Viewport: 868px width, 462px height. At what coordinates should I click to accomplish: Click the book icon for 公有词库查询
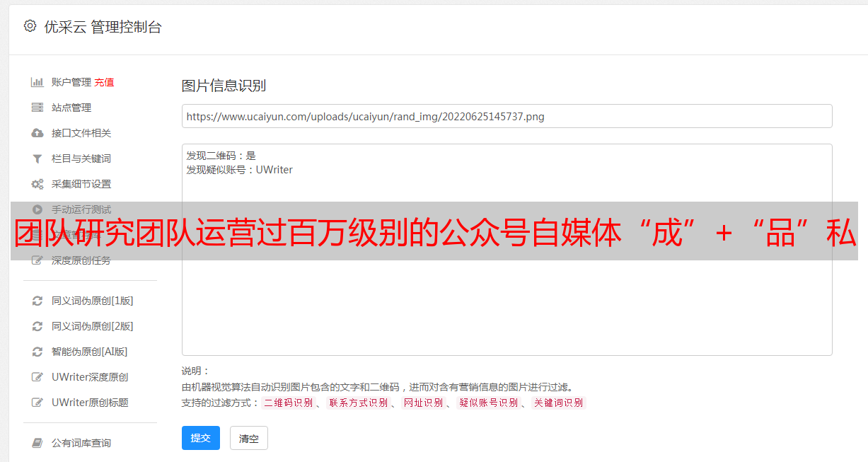pyautogui.click(x=37, y=443)
